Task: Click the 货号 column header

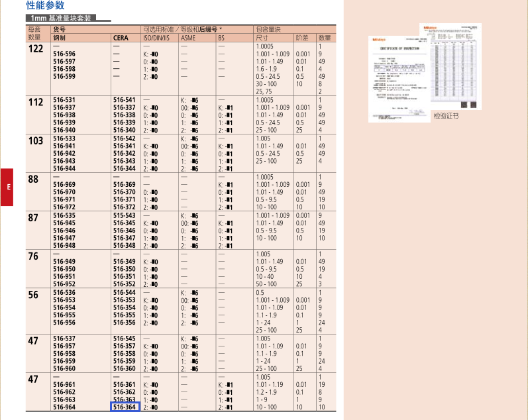Action: pyautogui.click(x=59, y=29)
